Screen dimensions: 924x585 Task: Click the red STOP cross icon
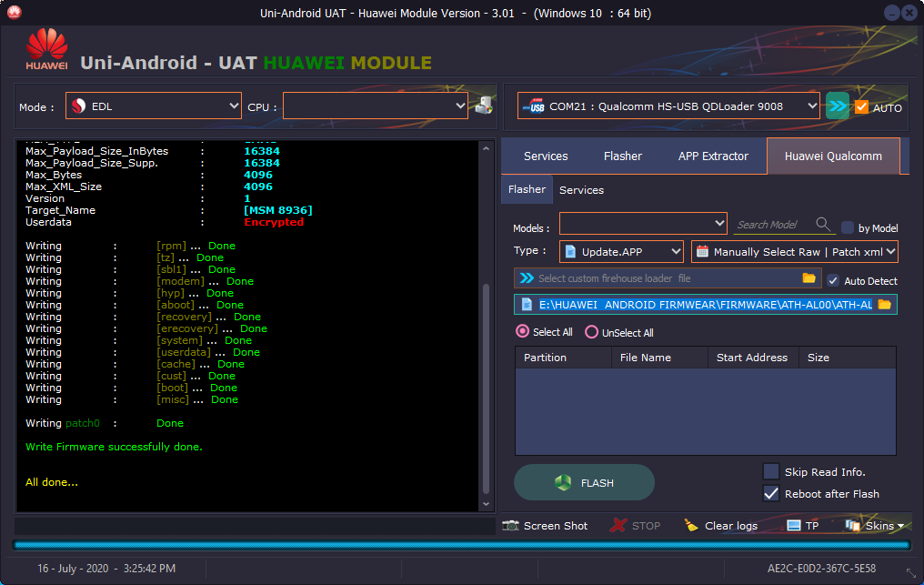pyautogui.click(x=618, y=525)
